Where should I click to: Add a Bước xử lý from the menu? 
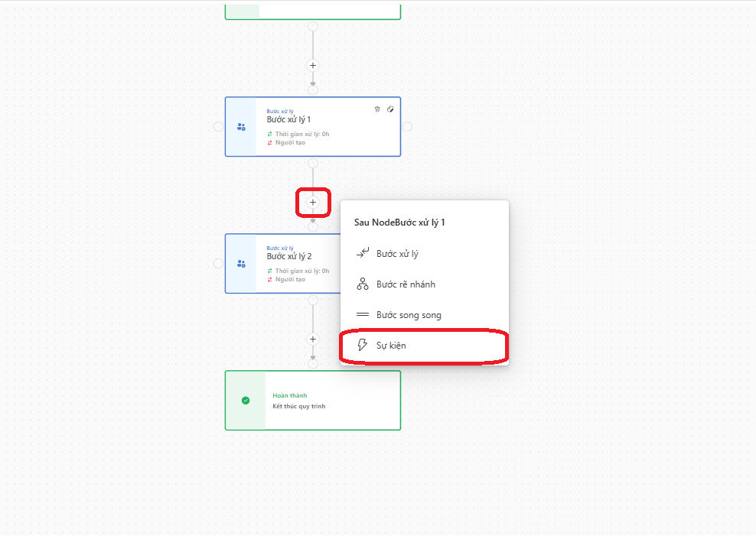click(397, 254)
